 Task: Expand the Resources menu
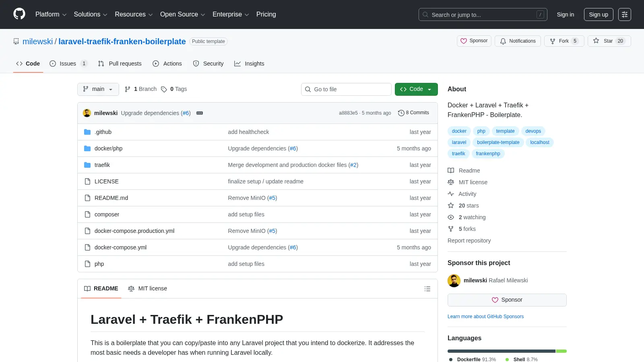(x=134, y=14)
